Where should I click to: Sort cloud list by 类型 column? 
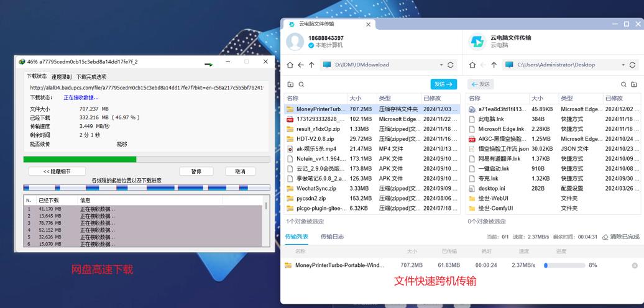click(x=581, y=99)
